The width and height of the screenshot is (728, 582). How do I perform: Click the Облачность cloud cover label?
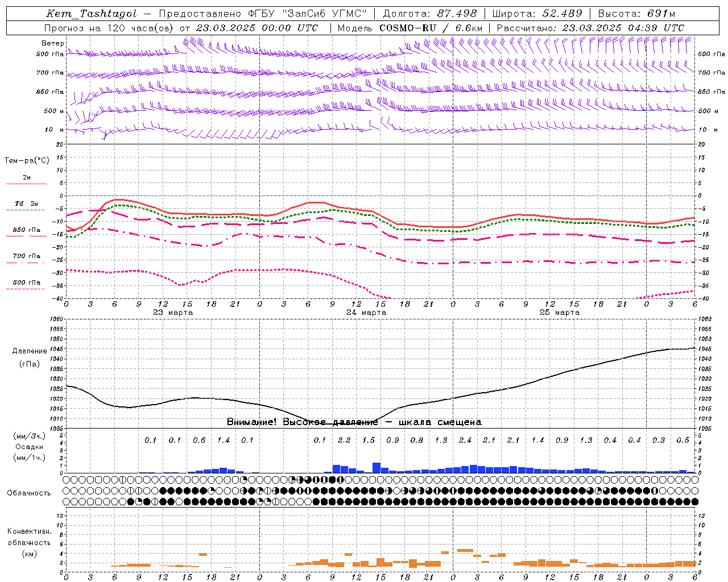(29, 493)
